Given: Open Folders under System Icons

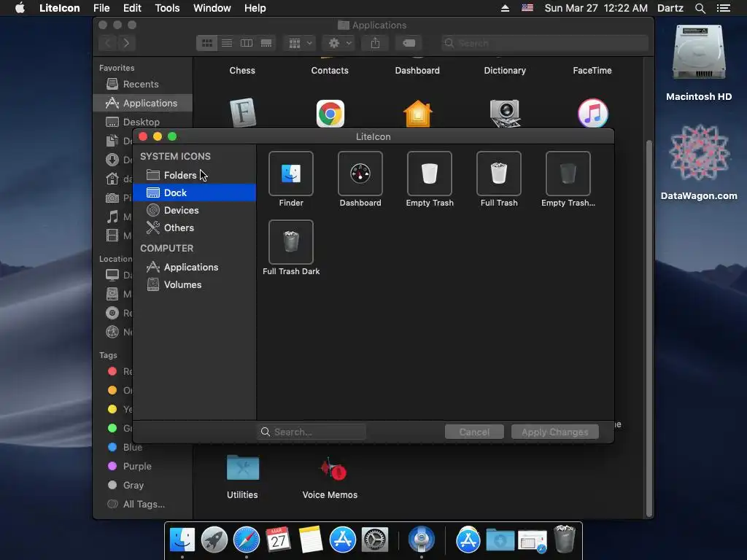Looking at the screenshot, I should click(194, 175).
